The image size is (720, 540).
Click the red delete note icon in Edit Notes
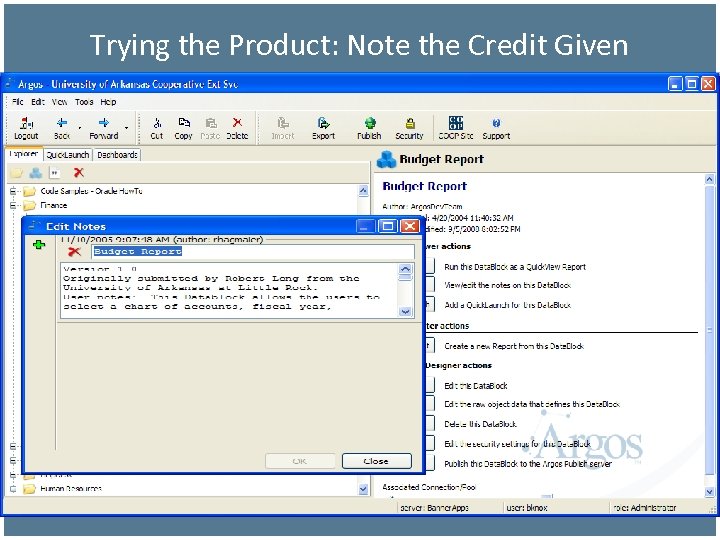(74, 252)
